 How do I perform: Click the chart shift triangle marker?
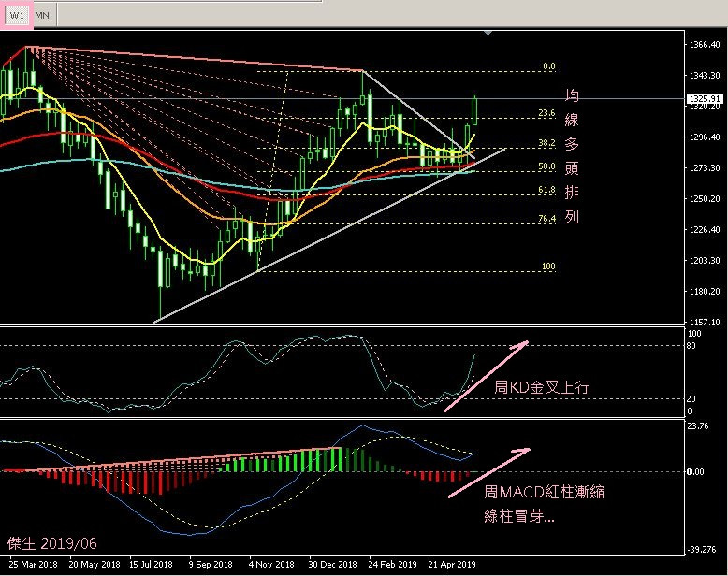[487, 34]
